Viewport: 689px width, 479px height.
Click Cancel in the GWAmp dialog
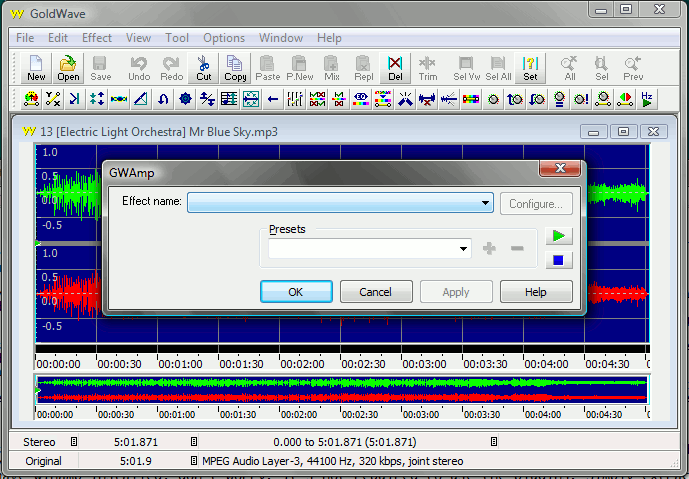tap(376, 292)
